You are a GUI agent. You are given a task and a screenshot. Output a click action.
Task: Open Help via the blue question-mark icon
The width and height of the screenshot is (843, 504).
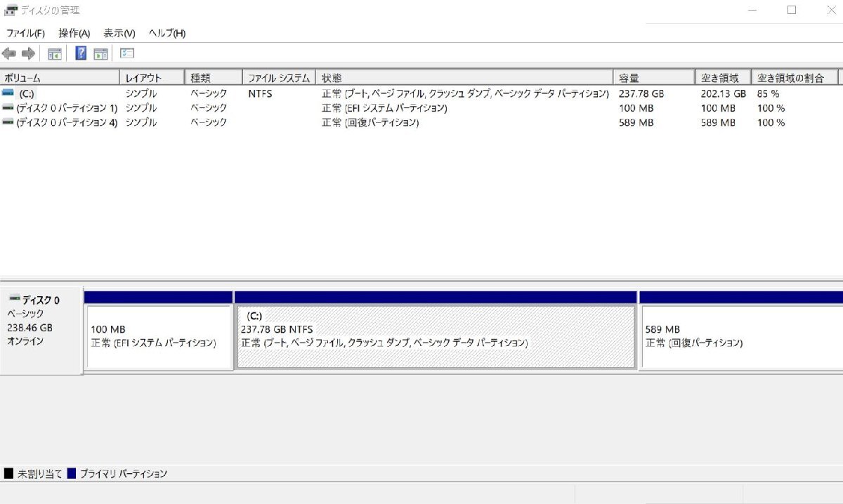click(x=81, y=53)
